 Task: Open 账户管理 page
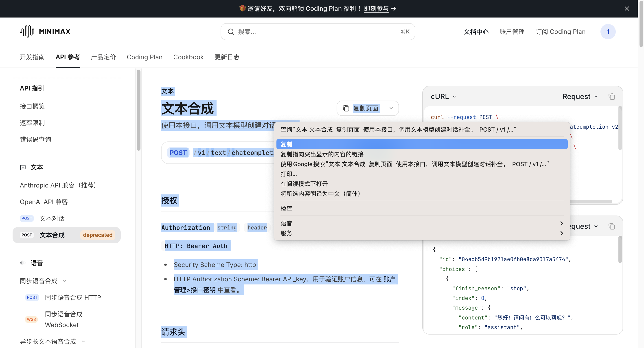click(x=512, y=32)
